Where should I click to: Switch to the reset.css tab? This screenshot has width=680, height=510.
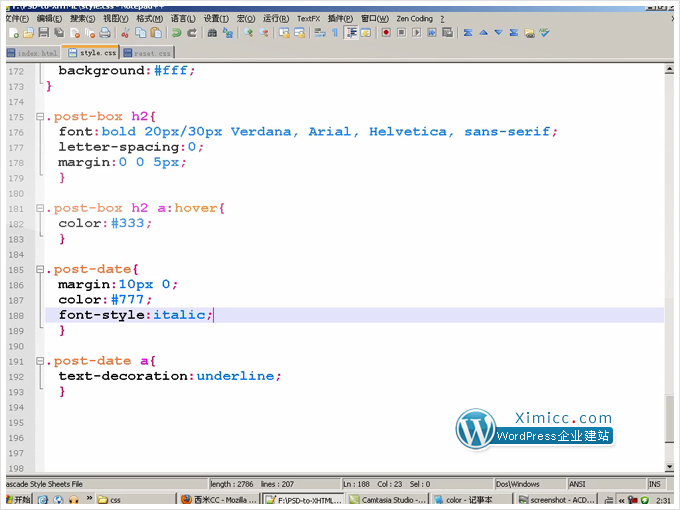click(x=147, y=53)
